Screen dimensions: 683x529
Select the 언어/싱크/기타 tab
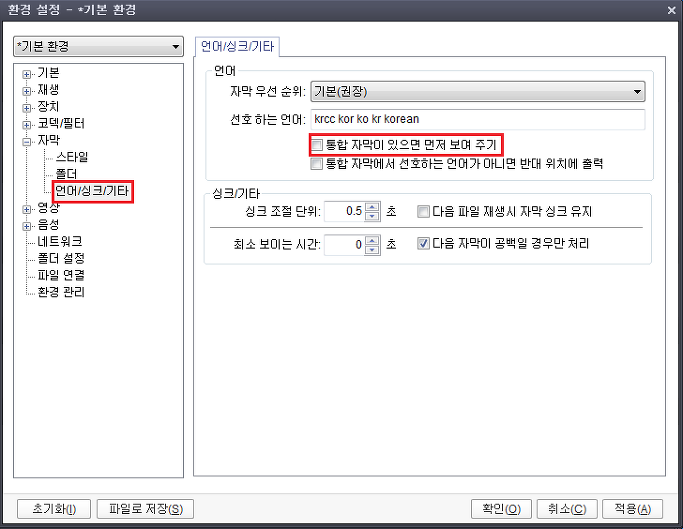237,46
